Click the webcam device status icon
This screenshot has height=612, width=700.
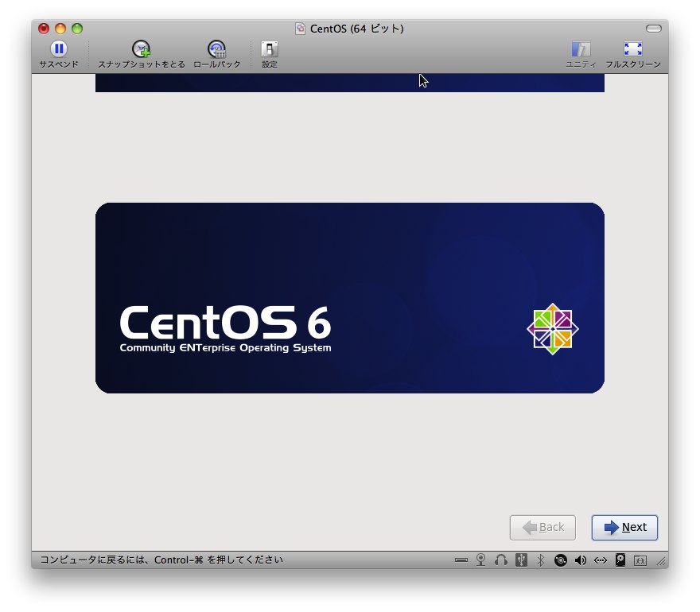point(480,560)
